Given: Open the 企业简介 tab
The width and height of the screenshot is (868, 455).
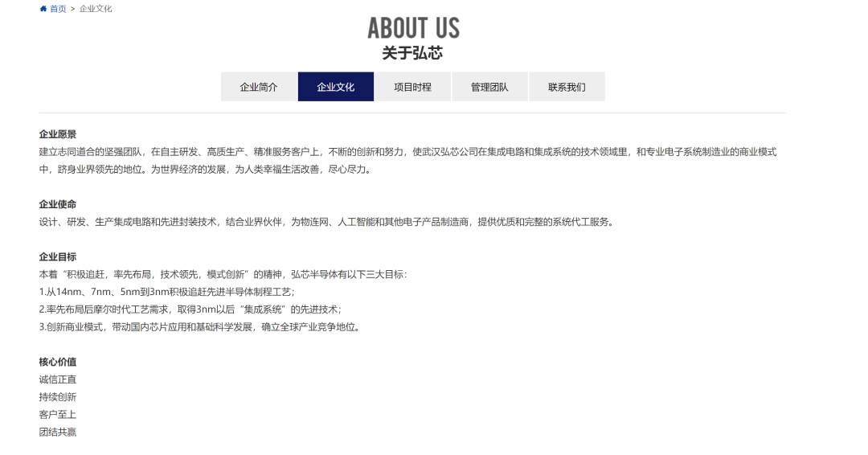Looking at the screenshot, I should tap(259, 87).
